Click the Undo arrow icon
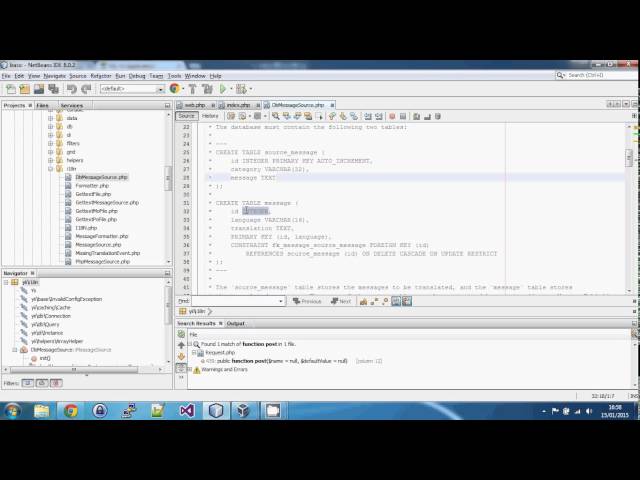The width and height of the screenshot is (640, 480). (72, 89)
